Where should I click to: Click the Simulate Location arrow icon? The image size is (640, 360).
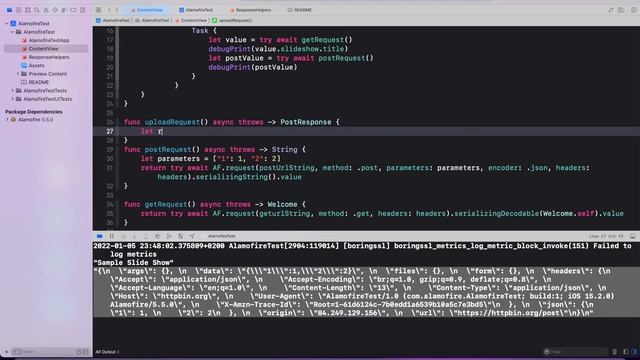tap(192, 236)
